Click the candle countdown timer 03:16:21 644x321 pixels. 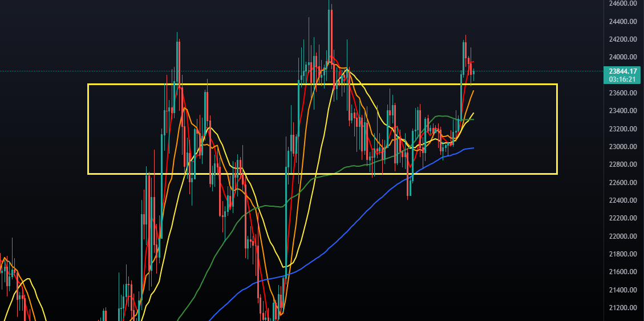(623, 79)
